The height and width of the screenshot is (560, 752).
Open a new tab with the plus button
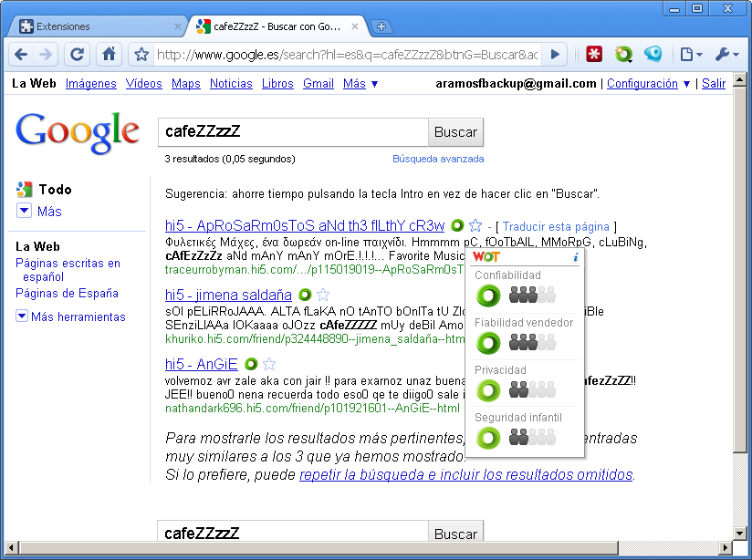381,26
